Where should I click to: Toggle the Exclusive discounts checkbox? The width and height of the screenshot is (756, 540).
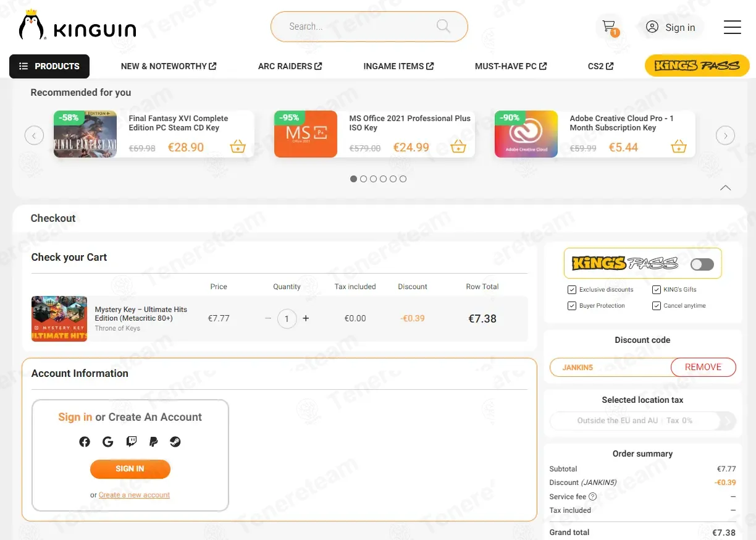click(572, 290)
